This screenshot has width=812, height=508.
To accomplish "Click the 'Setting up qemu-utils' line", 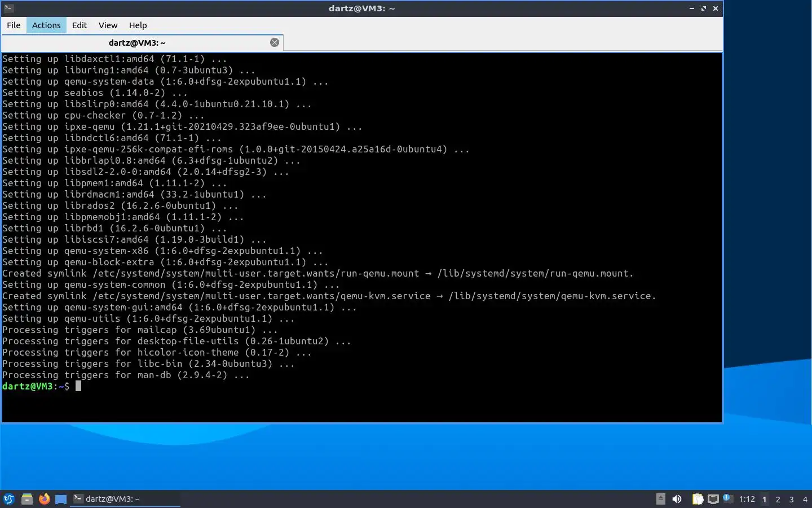I will [x=149, y=318].
